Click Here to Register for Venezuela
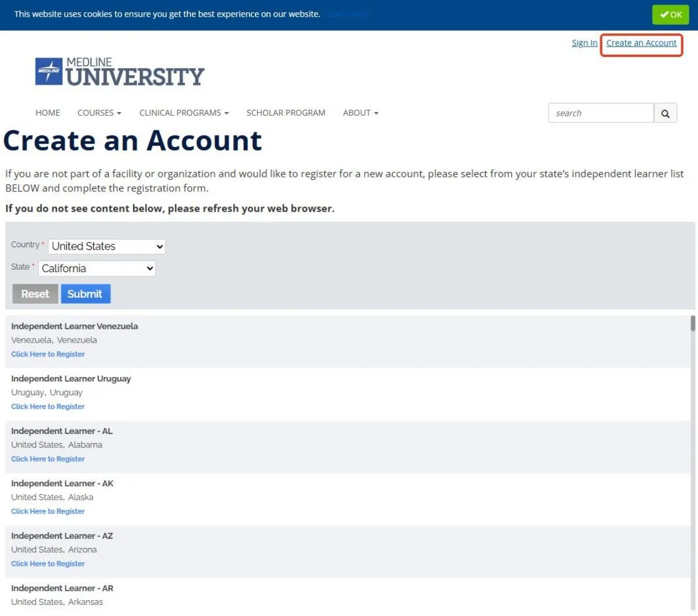Screen dimensions: 698x616 pos(48,354)
